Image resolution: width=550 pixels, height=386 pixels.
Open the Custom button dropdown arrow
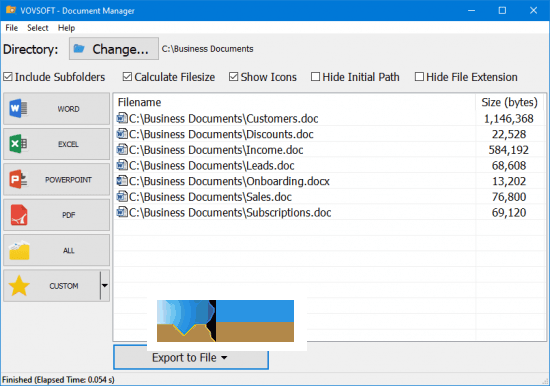(x=105, y=285)
